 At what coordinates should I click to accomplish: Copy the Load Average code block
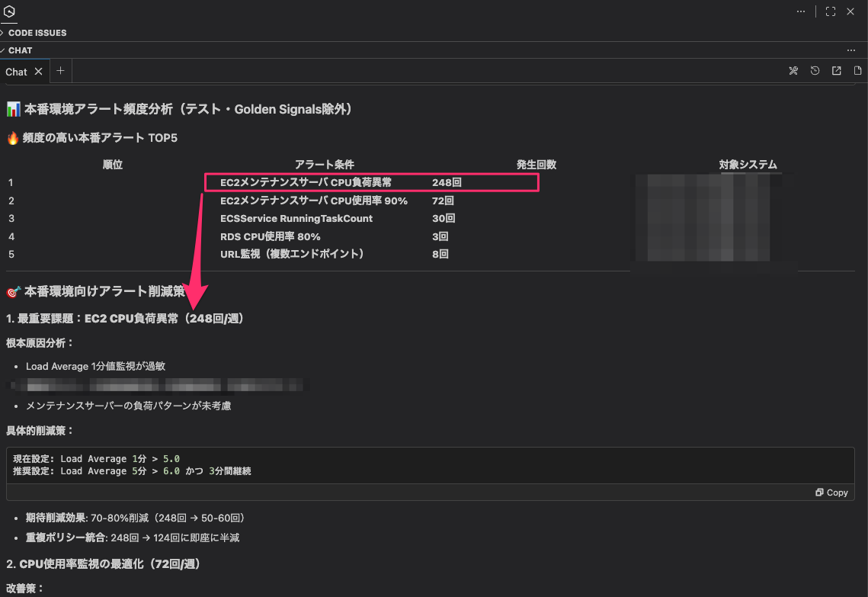(x=831, y=493)
